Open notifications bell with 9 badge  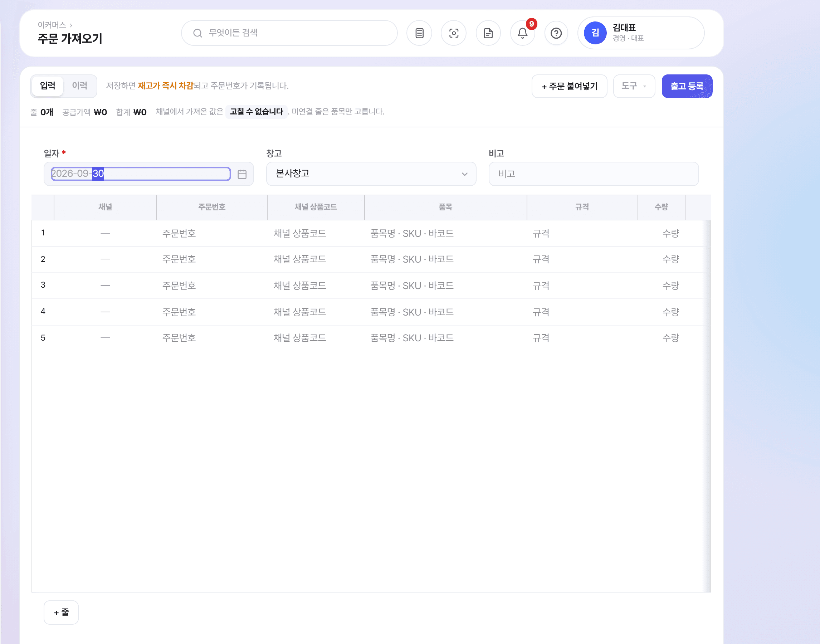coord(523,33)
